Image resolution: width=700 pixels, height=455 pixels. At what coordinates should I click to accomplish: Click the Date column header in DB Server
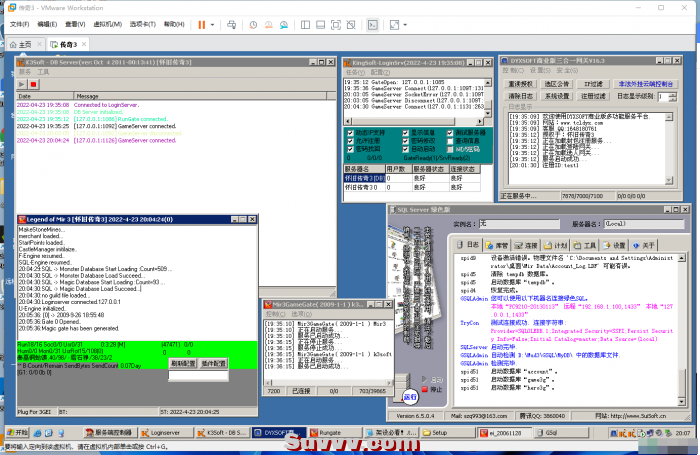tap(45, 96)
